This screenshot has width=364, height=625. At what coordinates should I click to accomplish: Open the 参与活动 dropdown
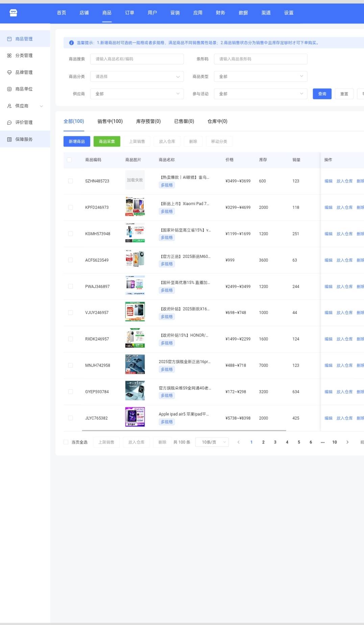pyautogui.click(x=261, y=94)
